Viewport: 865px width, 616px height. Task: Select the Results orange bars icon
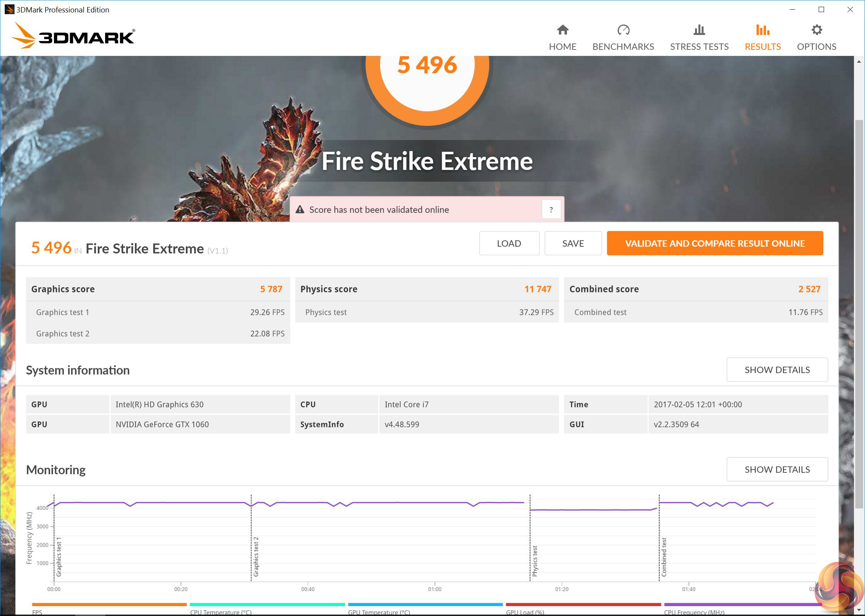tap(762, 30)
